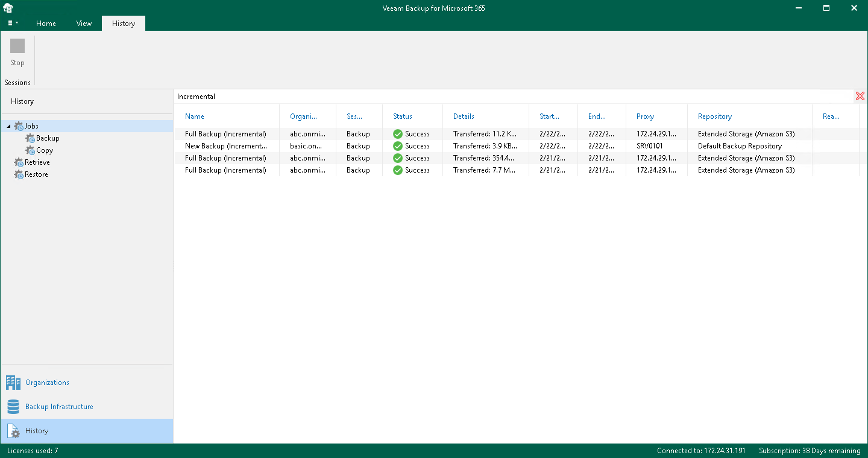The width and height of the screenshot is (868, 458).
Task: Click the "basic.on..." organization cell
Action: [307, 146]
